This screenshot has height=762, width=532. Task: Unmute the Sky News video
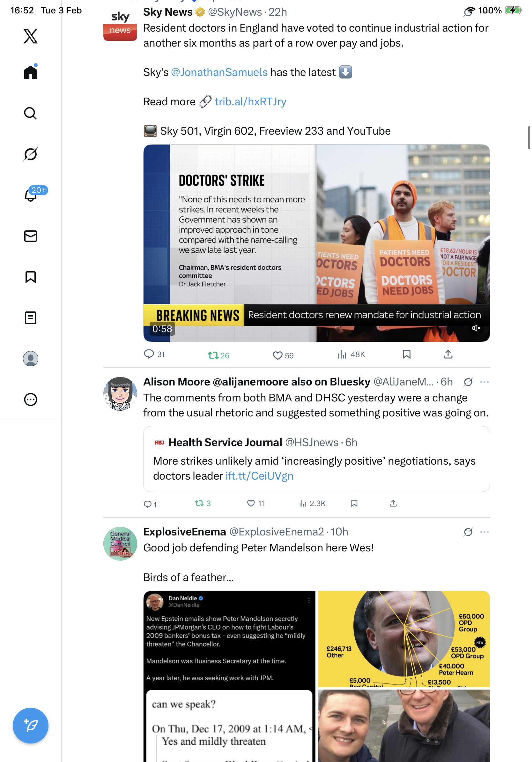pyautogui.click(x=476, y=328)
